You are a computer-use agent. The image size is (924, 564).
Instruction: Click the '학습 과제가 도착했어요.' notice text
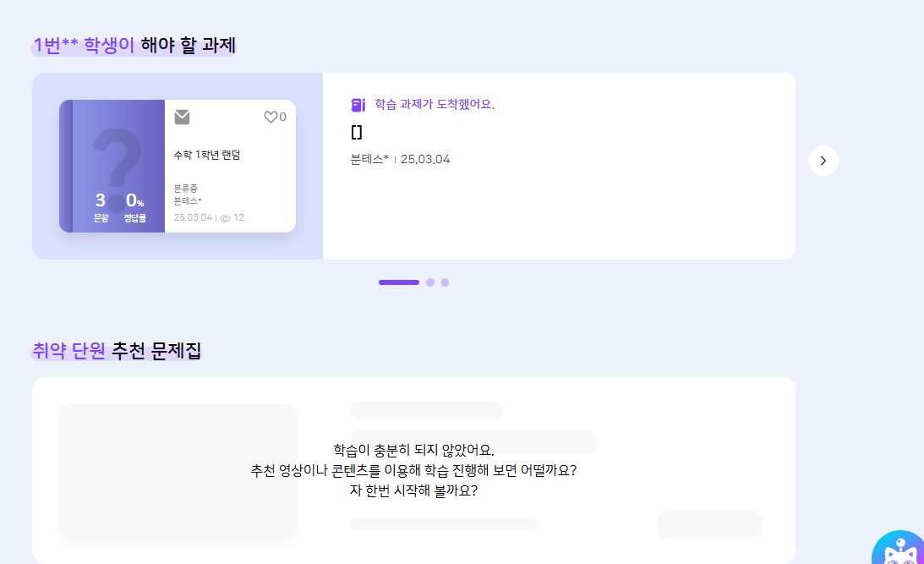click(435, 105)
